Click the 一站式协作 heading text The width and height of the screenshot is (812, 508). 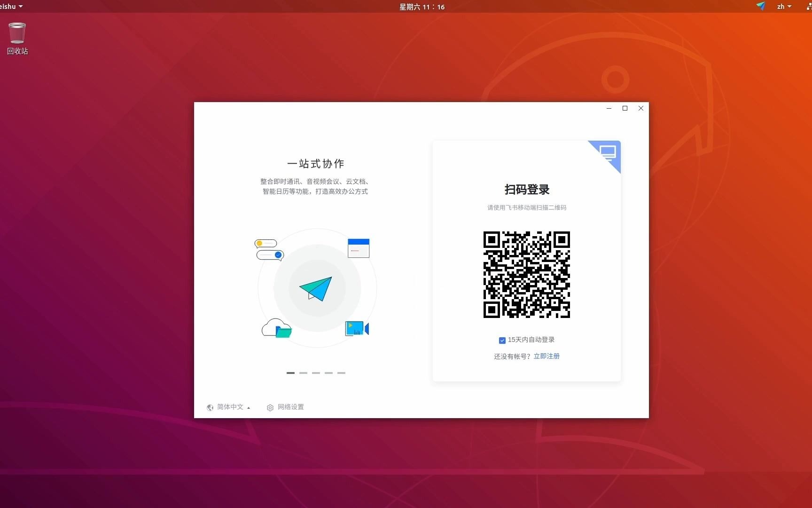(316, 164)
